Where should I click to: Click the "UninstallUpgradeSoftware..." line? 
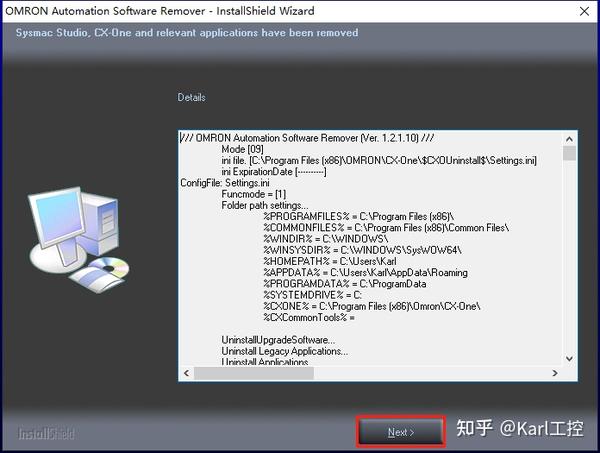click(278, 340)
